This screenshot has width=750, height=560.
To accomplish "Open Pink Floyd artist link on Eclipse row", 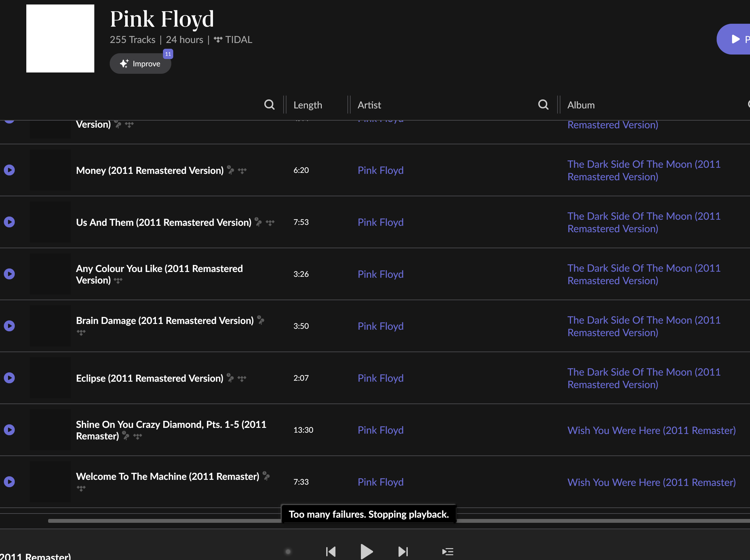I will [x=380, y=378].
